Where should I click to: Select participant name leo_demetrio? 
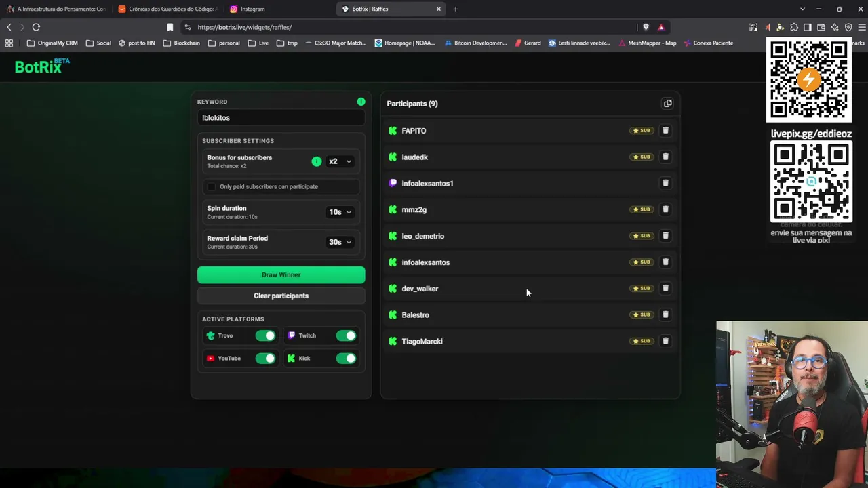point(422,236)
